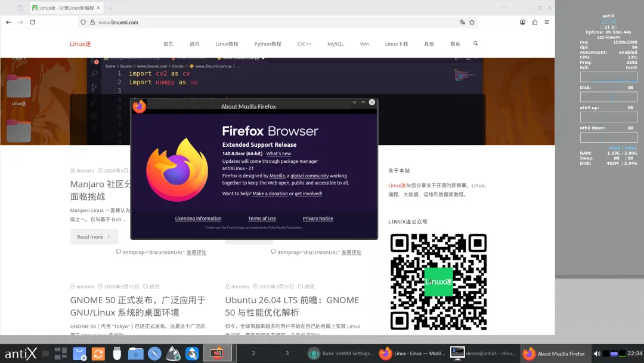
Task: Follow the Mozilla link in About dialog
Action: tap(277, 176)
